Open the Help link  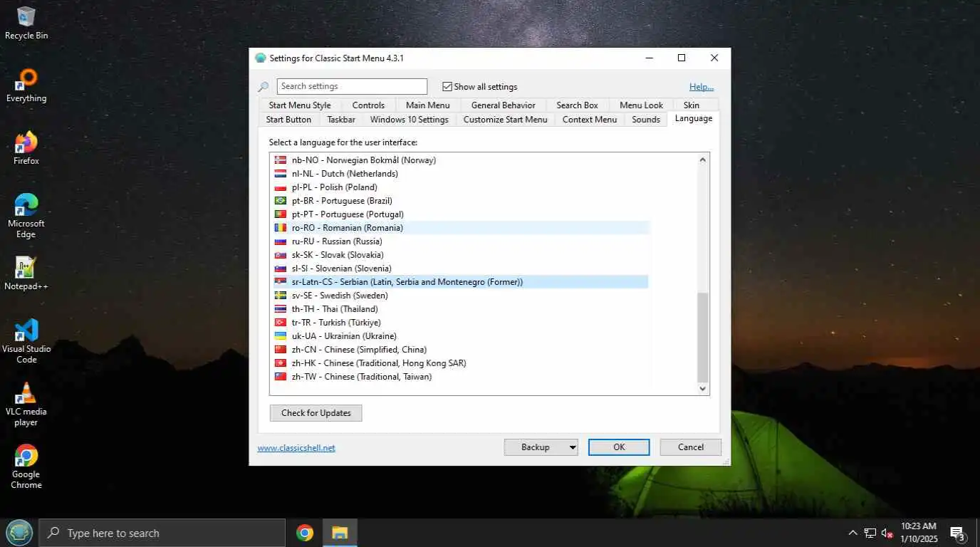[x=702, y=87]
